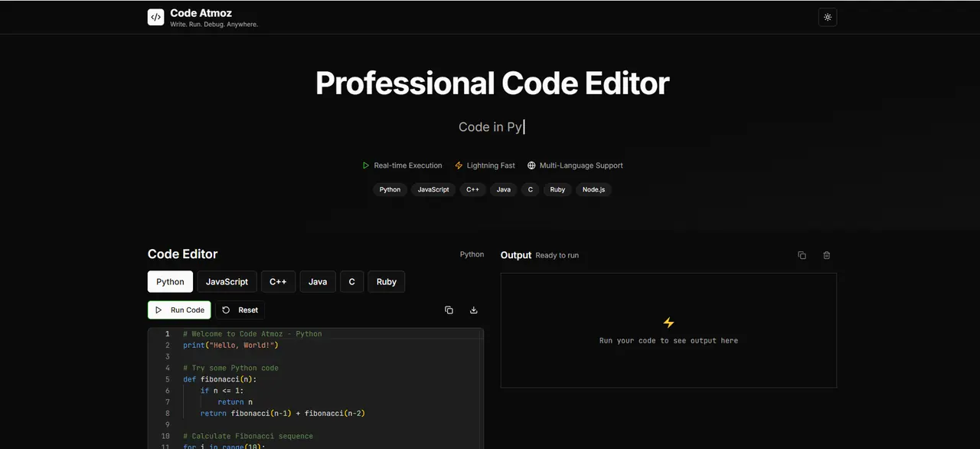Click the Java badge in the hero section

[504, 189]
